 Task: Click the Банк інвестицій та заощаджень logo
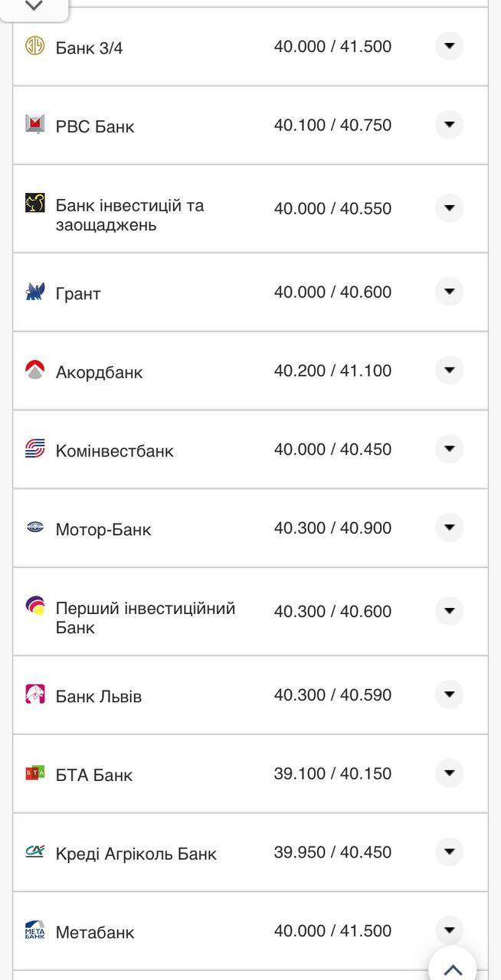(34, 201)
